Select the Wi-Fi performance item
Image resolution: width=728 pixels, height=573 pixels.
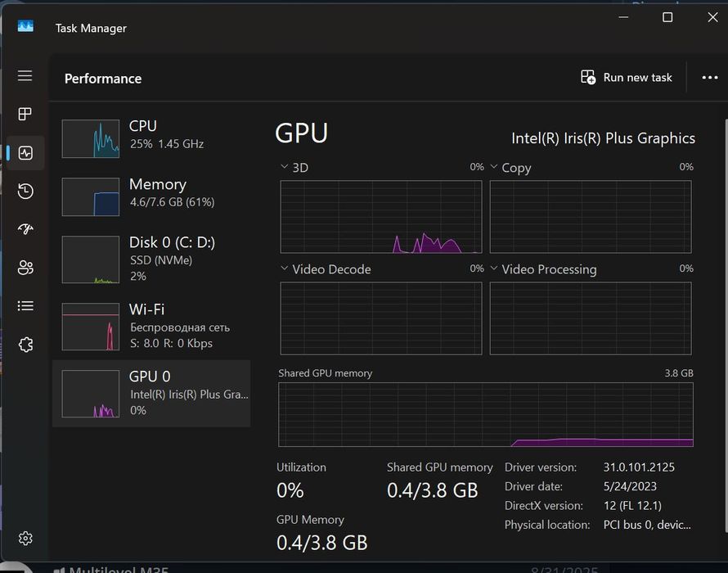point(151,326)
